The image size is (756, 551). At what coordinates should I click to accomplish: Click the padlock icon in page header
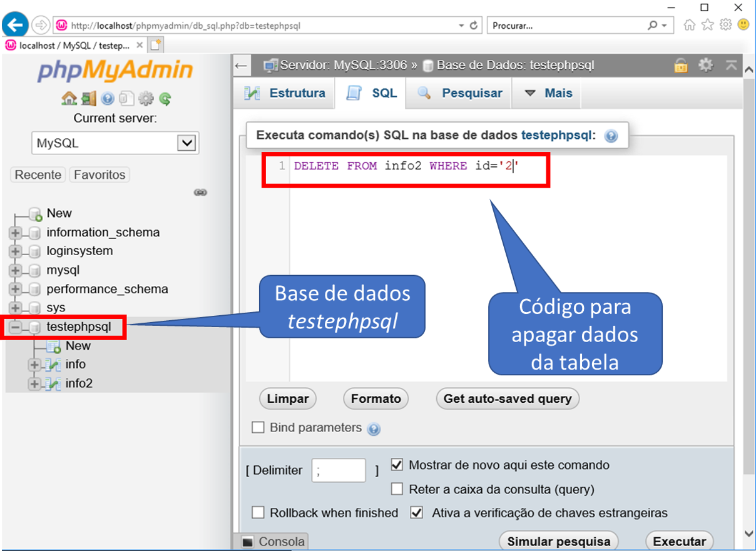(x=681, y=65)
